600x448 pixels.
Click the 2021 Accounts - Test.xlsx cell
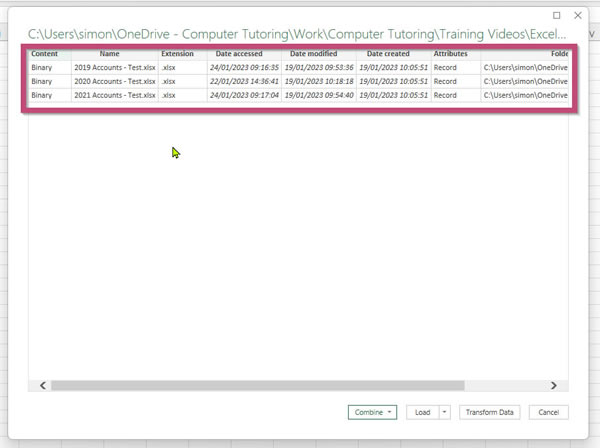coord(115,95)
